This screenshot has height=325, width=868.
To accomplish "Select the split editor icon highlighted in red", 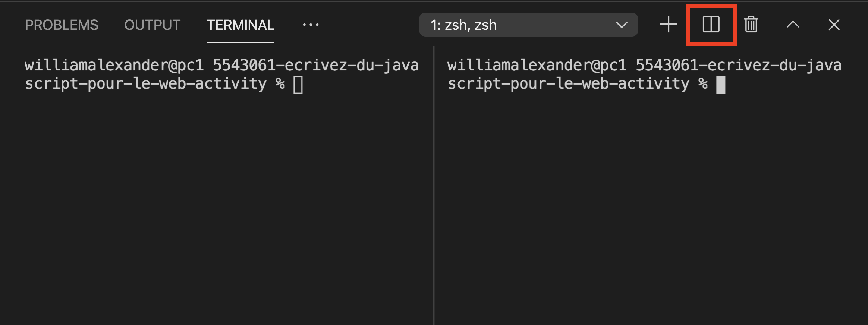I will point(711,25).
